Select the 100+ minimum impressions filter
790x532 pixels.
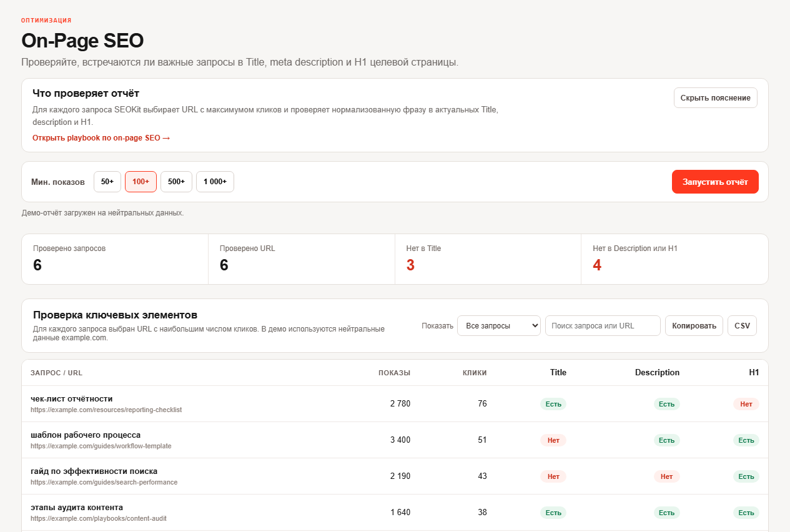click(x=141, y=182)
